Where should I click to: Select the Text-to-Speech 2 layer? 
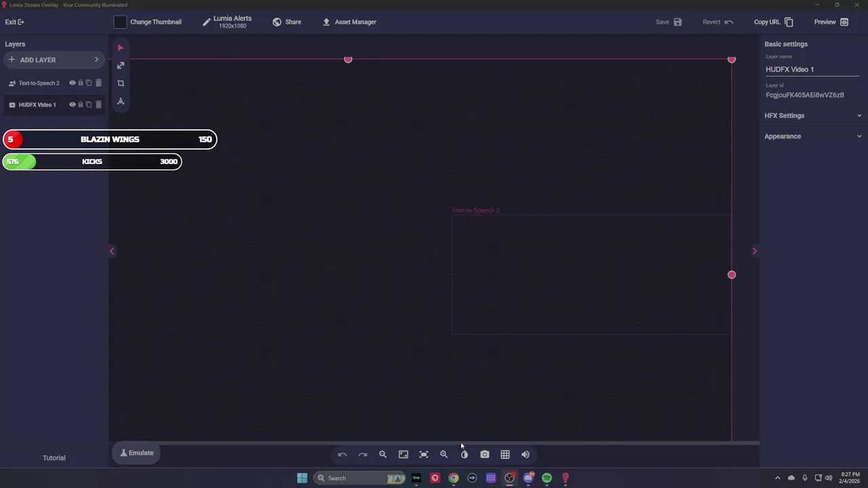(x=39, y=83)
